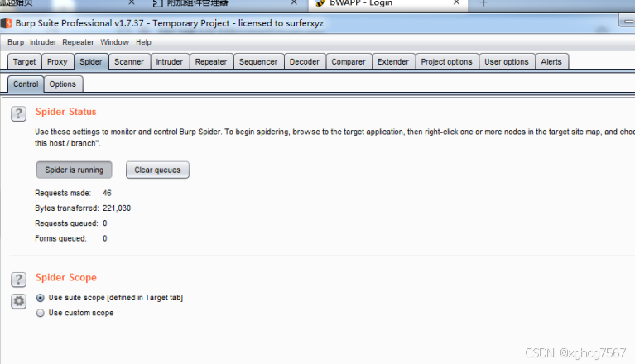635x364 pixels.
Task: Switch to the Options sub-tab
Action: pos(63,84)
